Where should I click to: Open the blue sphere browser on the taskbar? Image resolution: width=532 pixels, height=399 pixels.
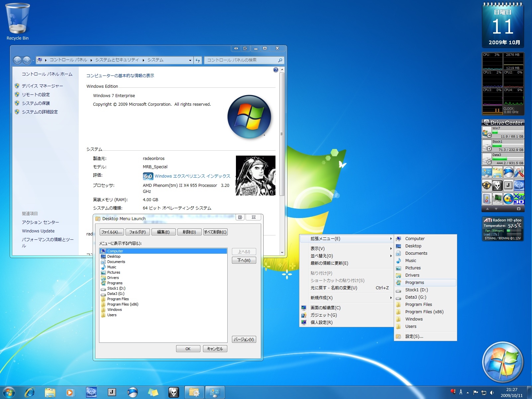[133, 392]
